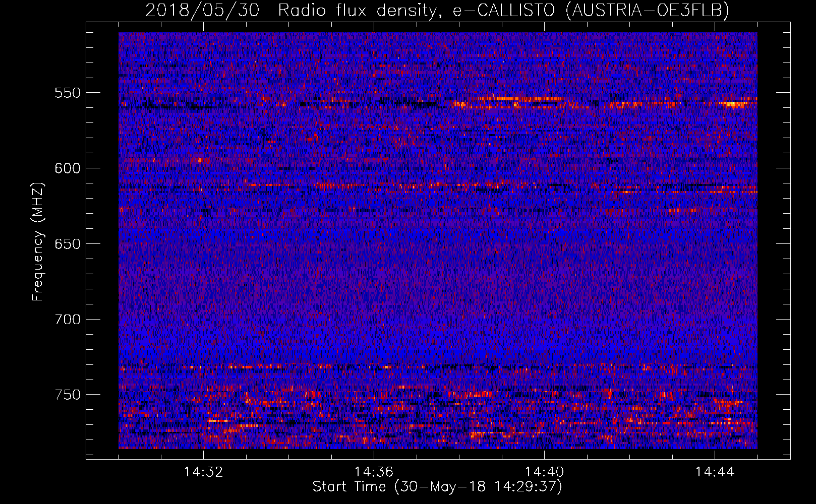Click the plot title "2018/05/30 Radio flux density, e-CALLISTO (AUSTRIA-OE3FLB)"

tap(437, 10)
